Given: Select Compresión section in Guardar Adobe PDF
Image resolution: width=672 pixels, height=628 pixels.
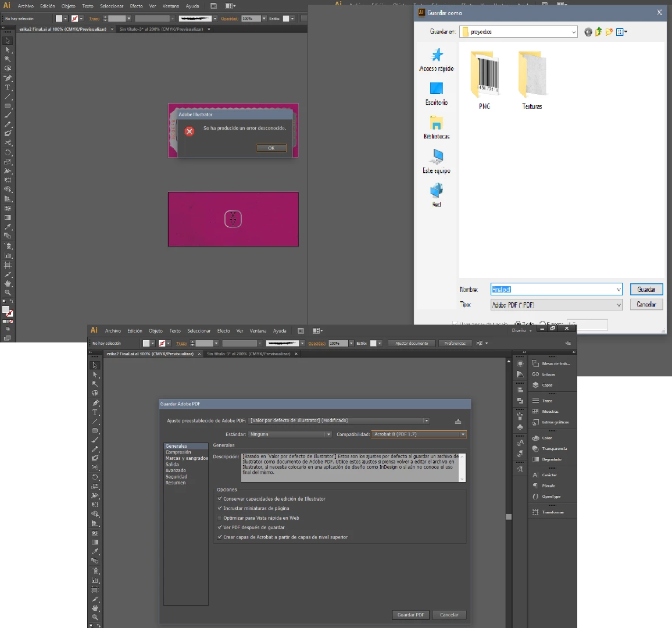Looking at the screenshot, I should point(178,452).
